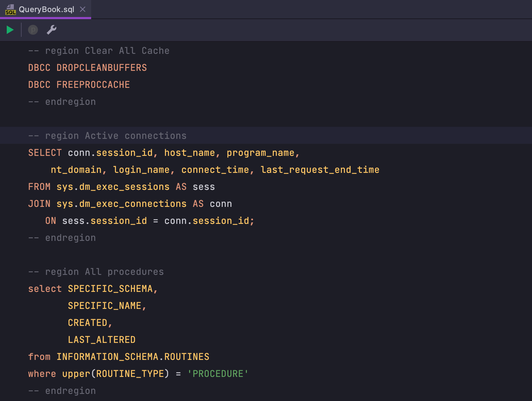The image size is (532, 401).
Task: Close the QueryBook.sql tab
Action: pos(83,9)
